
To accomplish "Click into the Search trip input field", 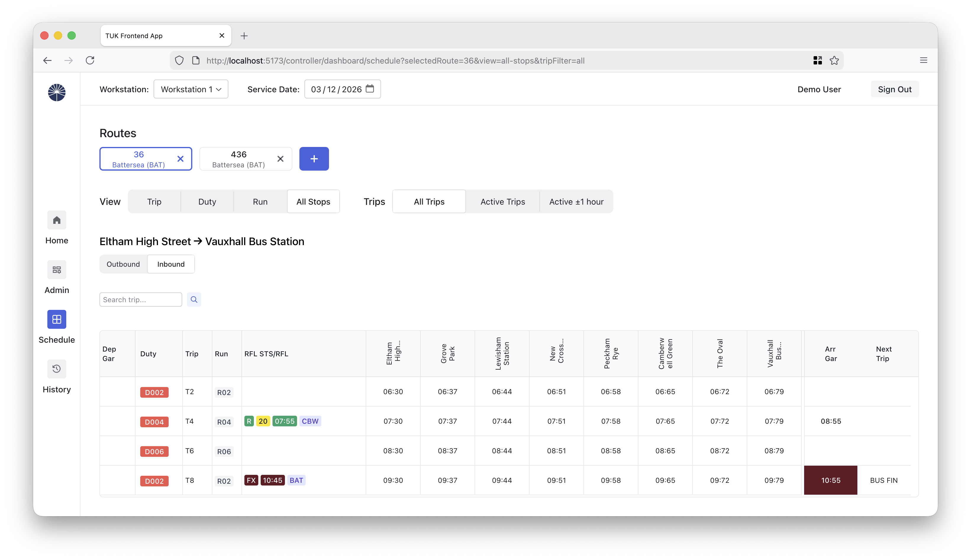I will 141,299.
